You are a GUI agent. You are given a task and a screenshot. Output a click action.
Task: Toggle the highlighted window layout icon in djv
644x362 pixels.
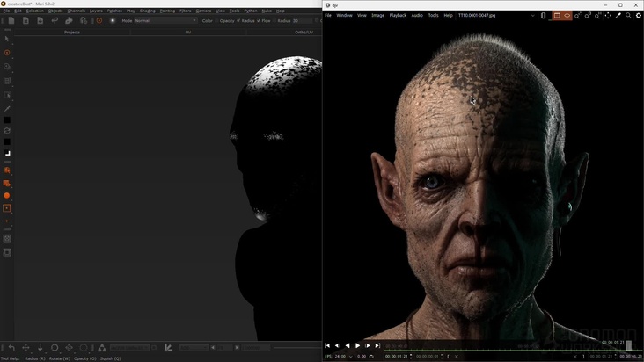tap(557, 16)
